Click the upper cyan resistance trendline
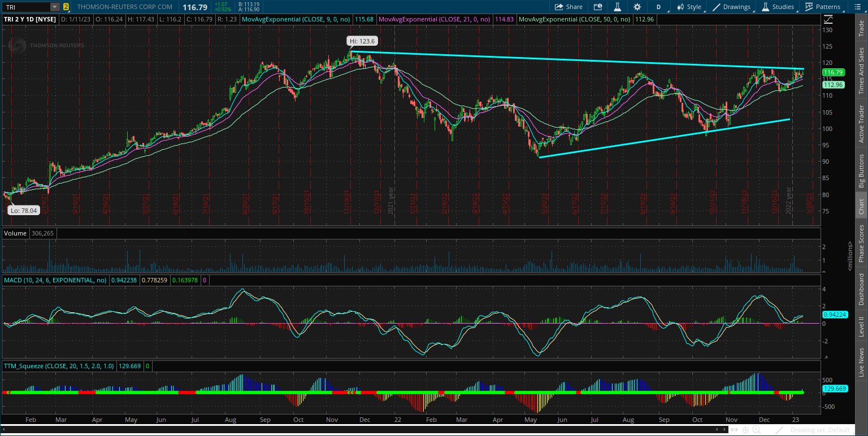The image size is (868, 436). 576,60
